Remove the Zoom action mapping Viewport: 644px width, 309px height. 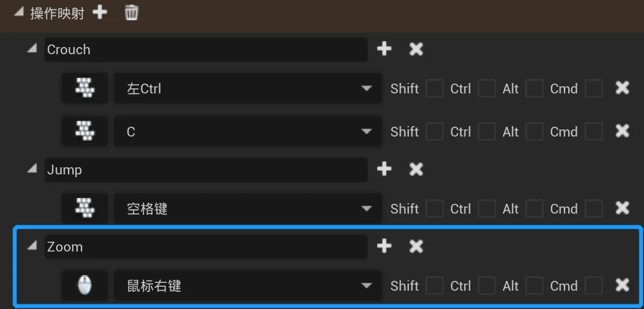[416, 246]
